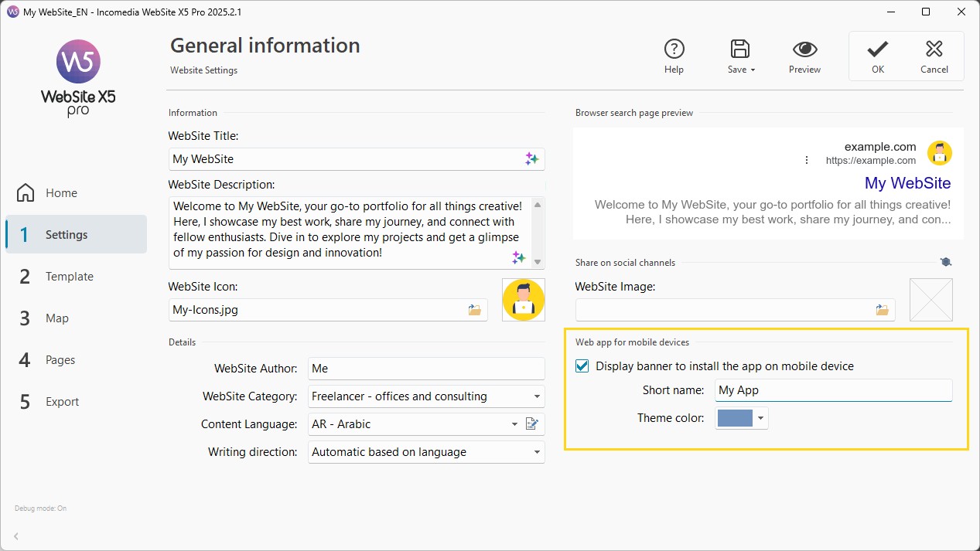The height and width of the screenshot is (551, 980).
Task: Click the Cancel X icon
Action: click(x=934, y=49)
